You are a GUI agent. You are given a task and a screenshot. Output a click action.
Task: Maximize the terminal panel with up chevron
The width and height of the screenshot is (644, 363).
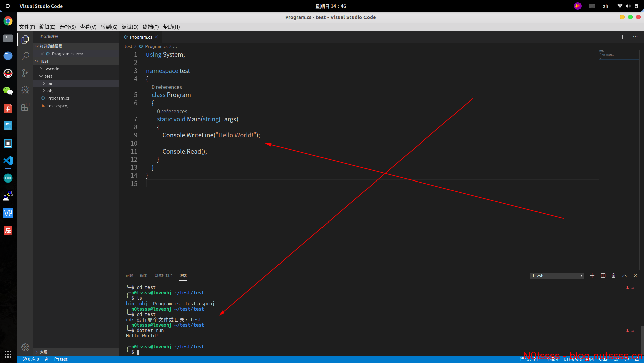625,276
